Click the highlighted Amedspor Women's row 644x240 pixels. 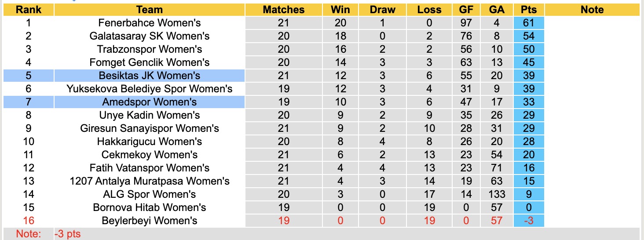[x=150, y=102]
